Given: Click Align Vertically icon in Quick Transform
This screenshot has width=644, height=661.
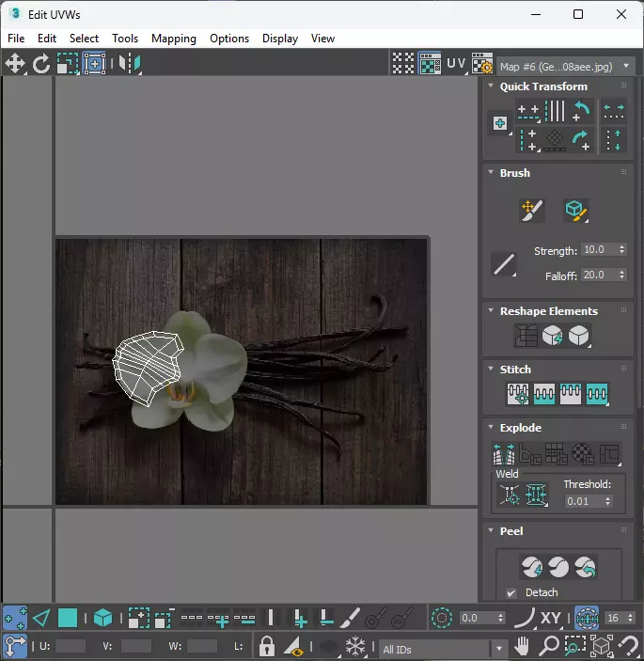Looking at the screenshot, I should tap(528, 140).
